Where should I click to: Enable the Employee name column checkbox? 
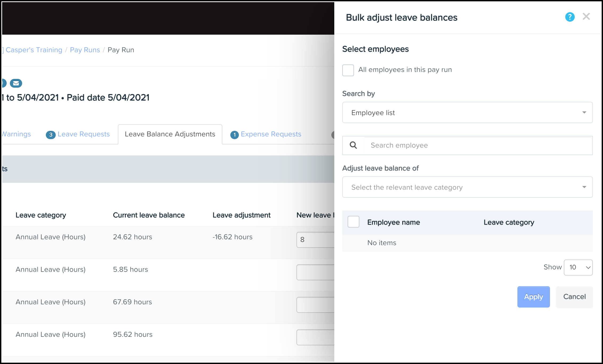pyautogui.click(x=354, y=222)
